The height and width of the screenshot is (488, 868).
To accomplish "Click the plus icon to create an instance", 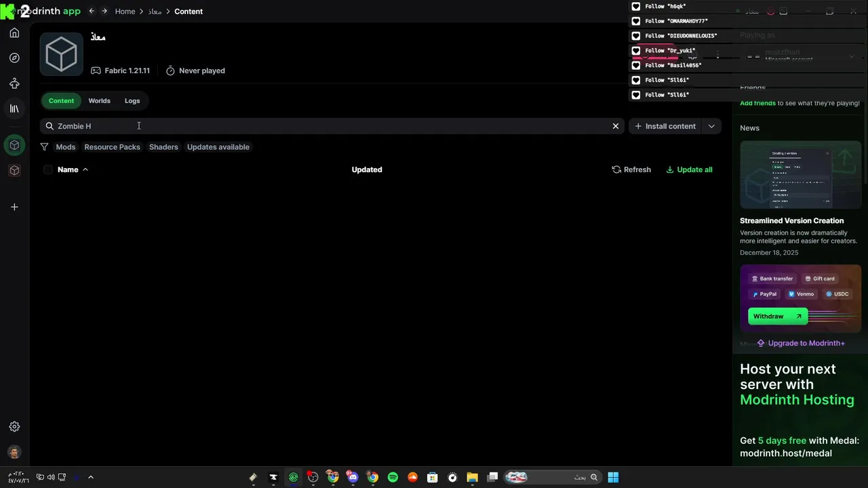I will point(14,207).
